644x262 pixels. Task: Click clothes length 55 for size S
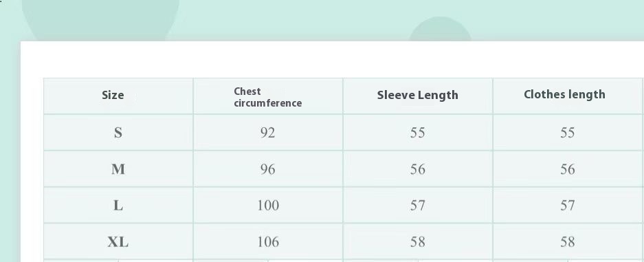(x=567, y=133)
